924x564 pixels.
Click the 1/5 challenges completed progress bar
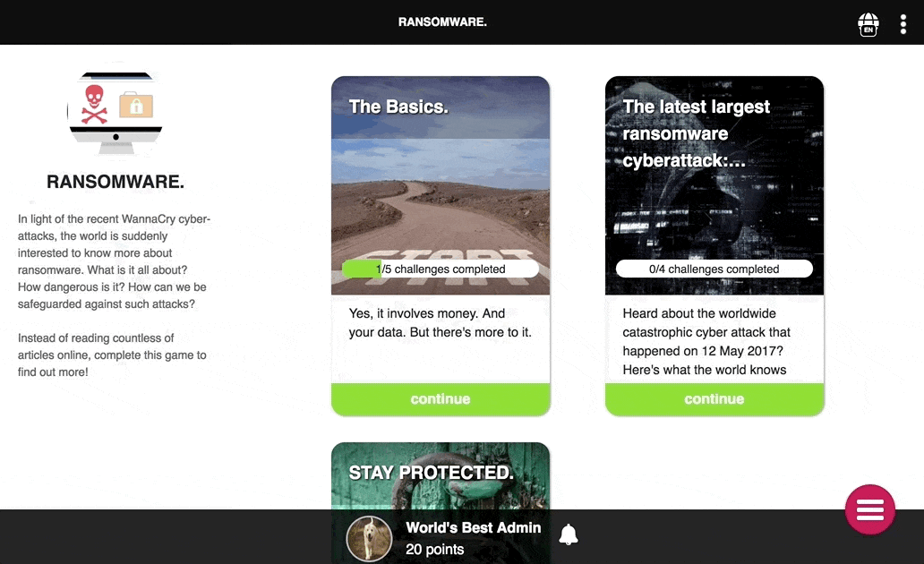click(441, 269)
